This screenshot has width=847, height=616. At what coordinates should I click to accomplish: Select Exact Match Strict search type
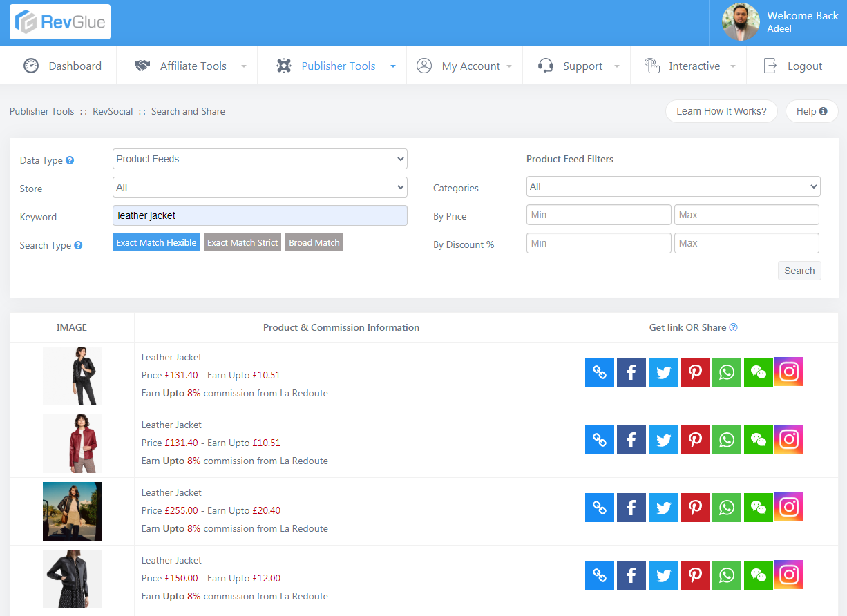pos(242,242)
